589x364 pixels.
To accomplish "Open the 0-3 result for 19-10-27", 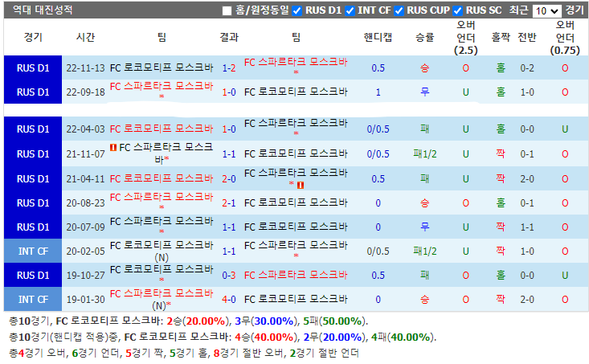I will coord(229,276).
